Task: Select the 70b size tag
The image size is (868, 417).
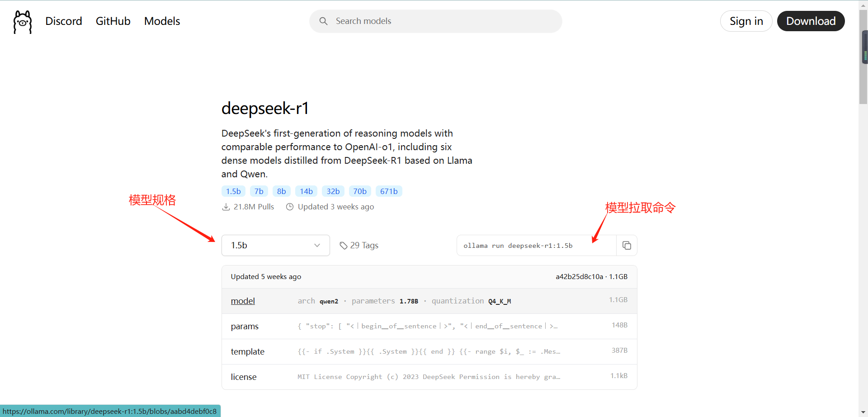Action: coord(360,191)
